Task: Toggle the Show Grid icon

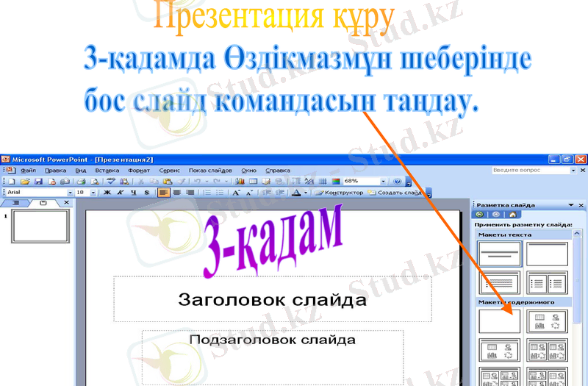Action: click(x=323, y=182)
